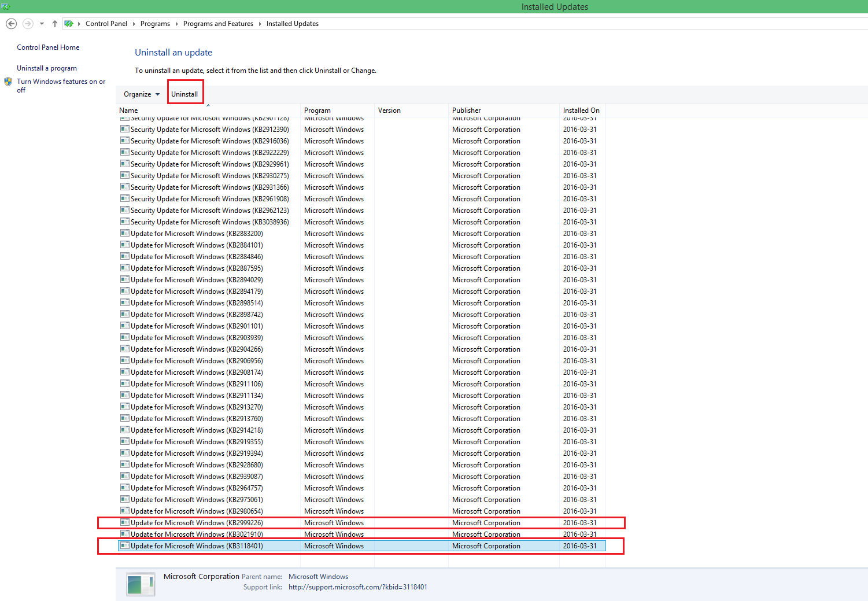Click the Forward navigation arrow
The image size is (868, 601).
(x=28, y=24)
